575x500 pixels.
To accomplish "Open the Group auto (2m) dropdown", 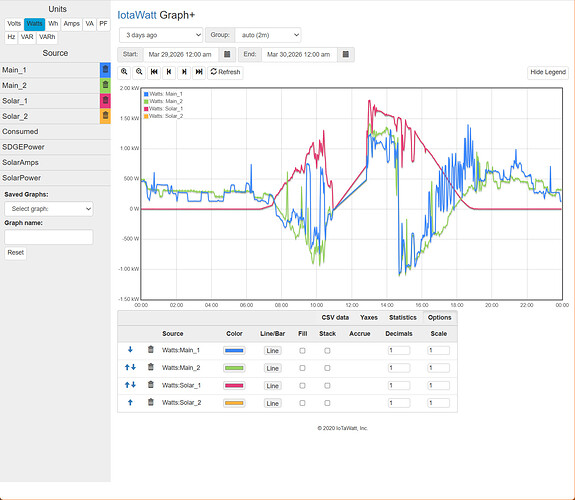I will tap(268, 35).
